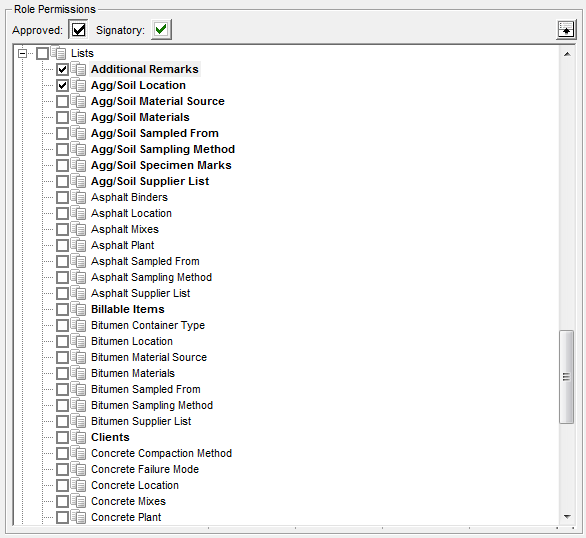
Task: Click the icon next to Agg/Soil Supplier List
Action: pyautogui.click(x=78, y=181)
